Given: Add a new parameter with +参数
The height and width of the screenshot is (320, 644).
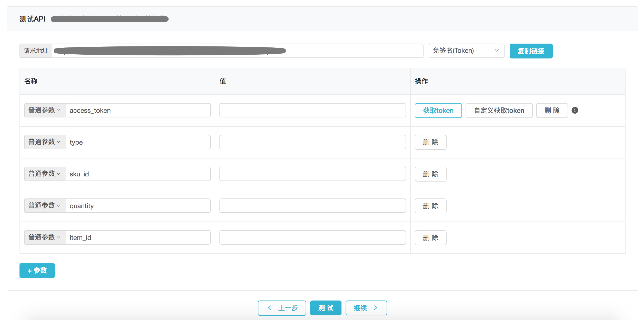Looking at the screenshot, I should point(37,271).
